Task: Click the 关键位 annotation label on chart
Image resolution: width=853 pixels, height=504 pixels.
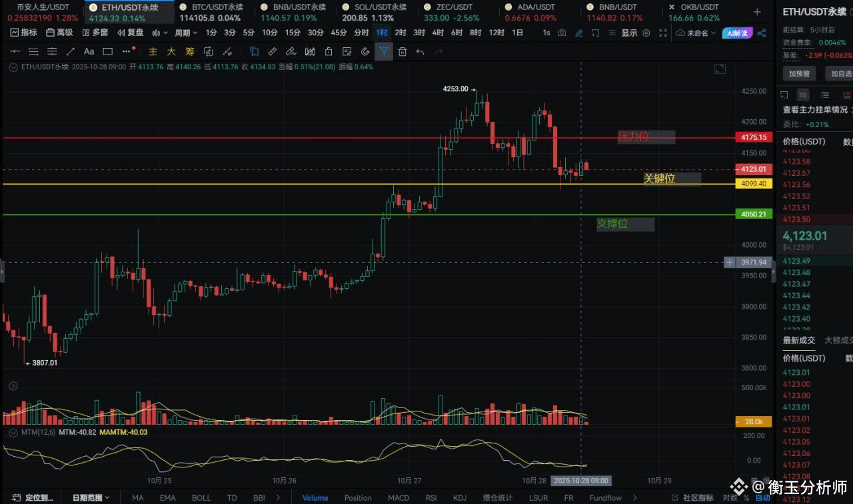Action: [x=671, y=178]
